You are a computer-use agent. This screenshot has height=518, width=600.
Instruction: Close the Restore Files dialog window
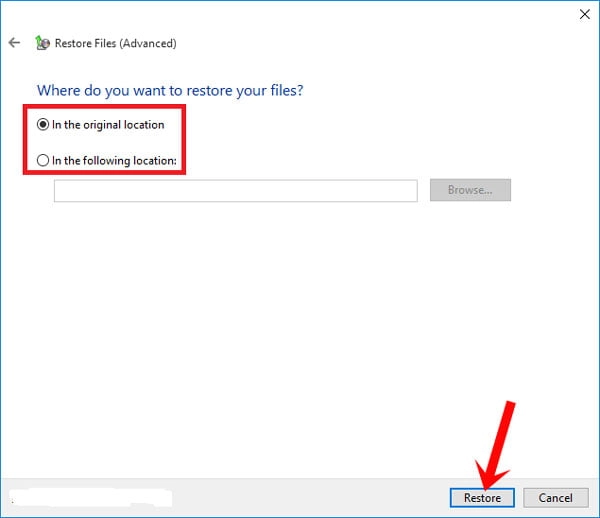point(583,14)
